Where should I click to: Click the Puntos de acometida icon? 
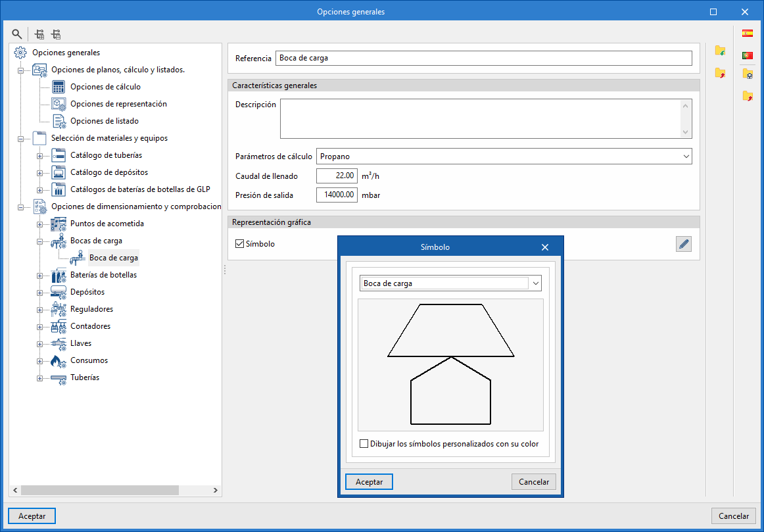point(59,224)
